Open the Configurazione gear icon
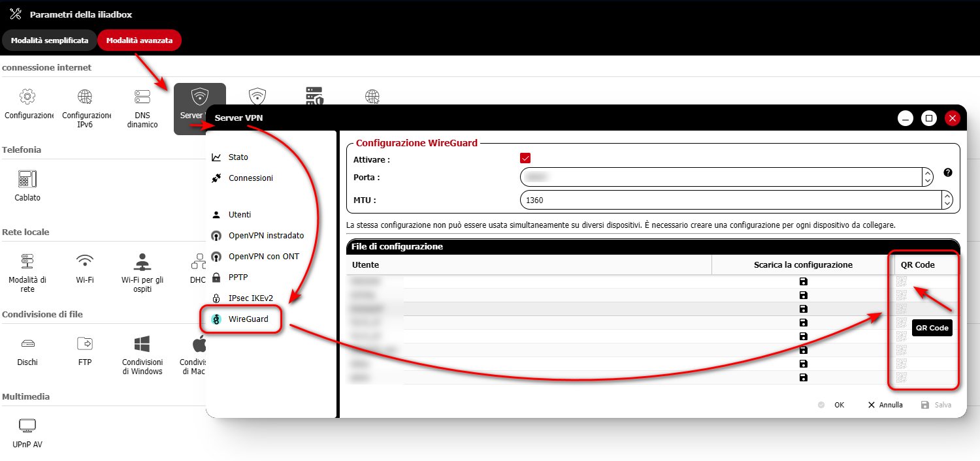980x461 pixels. 27,97
